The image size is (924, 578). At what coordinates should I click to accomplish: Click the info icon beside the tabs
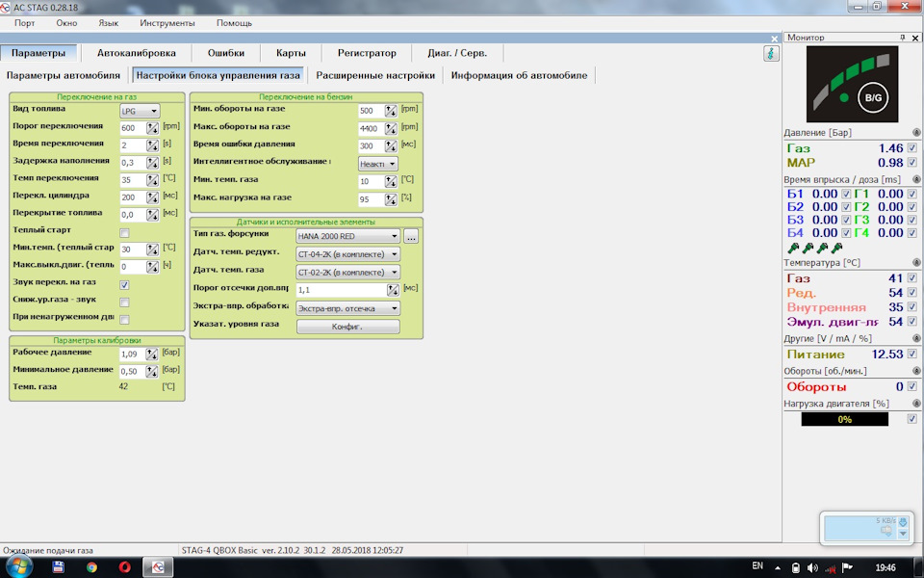(771, 53)
